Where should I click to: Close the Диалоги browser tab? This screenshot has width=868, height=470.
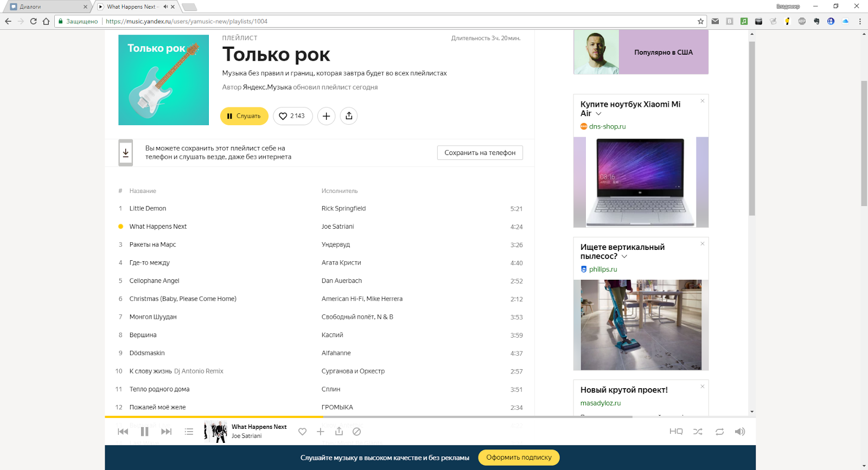(85, 7)
